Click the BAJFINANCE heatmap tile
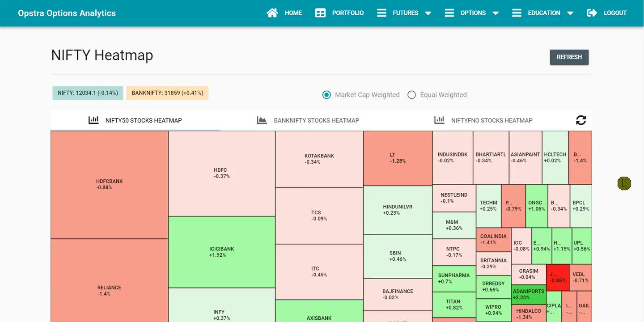This screenshot has height=322, width=644. [x=398, y=294]
